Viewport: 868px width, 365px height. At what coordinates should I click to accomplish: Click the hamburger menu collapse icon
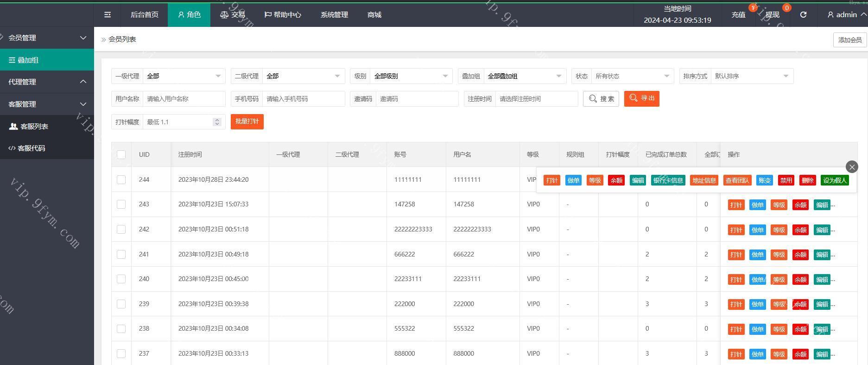[x=108, y=15]
